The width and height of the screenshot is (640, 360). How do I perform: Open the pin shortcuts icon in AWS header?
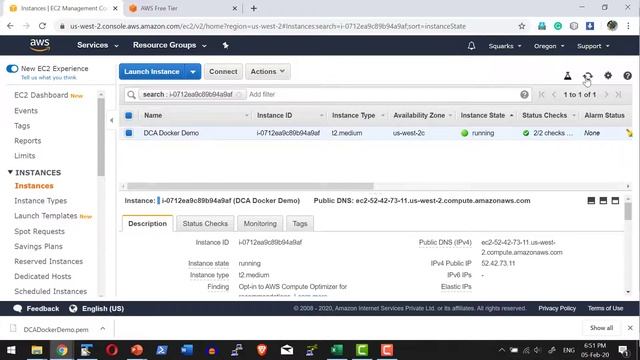[x=225, y=45]
